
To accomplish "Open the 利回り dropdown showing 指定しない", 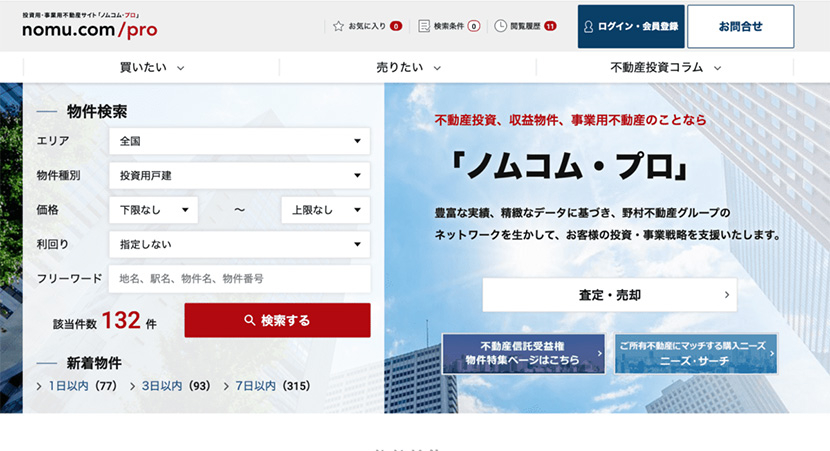I will click(x=239, y=245).
